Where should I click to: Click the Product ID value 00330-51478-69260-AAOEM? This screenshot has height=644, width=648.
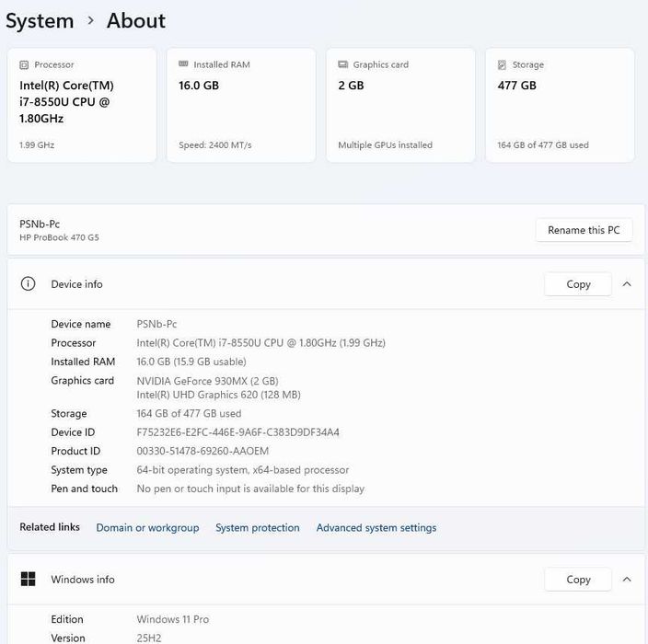pos(202,451)
